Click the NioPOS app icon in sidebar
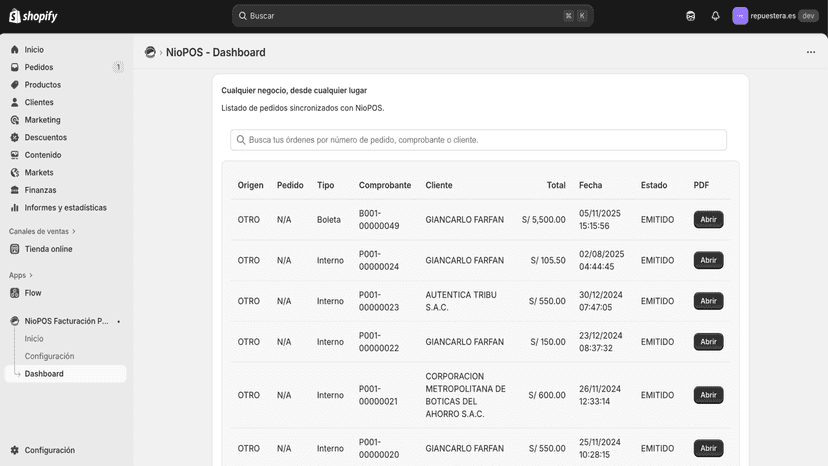Screen dimensions: 828x466 15,321
